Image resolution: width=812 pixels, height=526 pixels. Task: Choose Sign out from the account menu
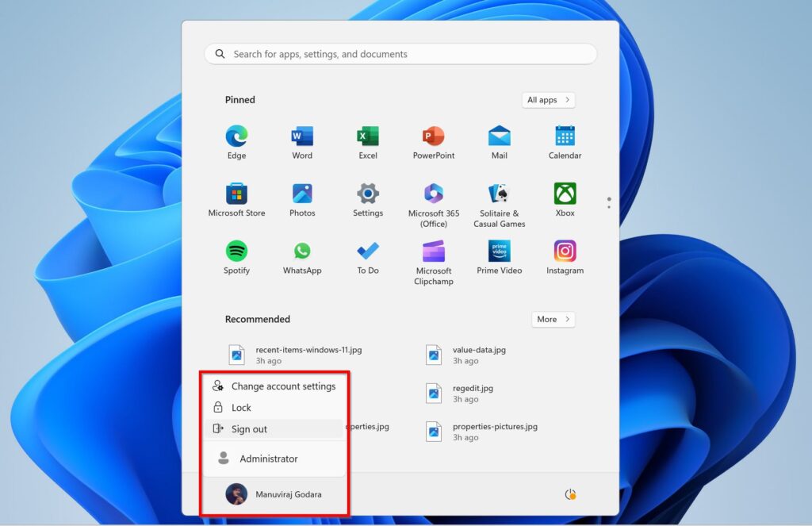pyautogui.click(x=251, y=428)
